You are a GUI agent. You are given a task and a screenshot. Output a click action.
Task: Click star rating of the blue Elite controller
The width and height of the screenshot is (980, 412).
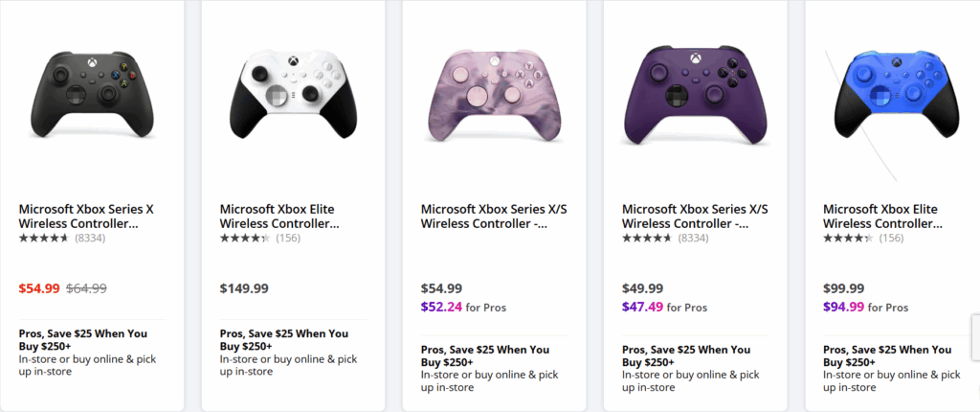[847, 238]
